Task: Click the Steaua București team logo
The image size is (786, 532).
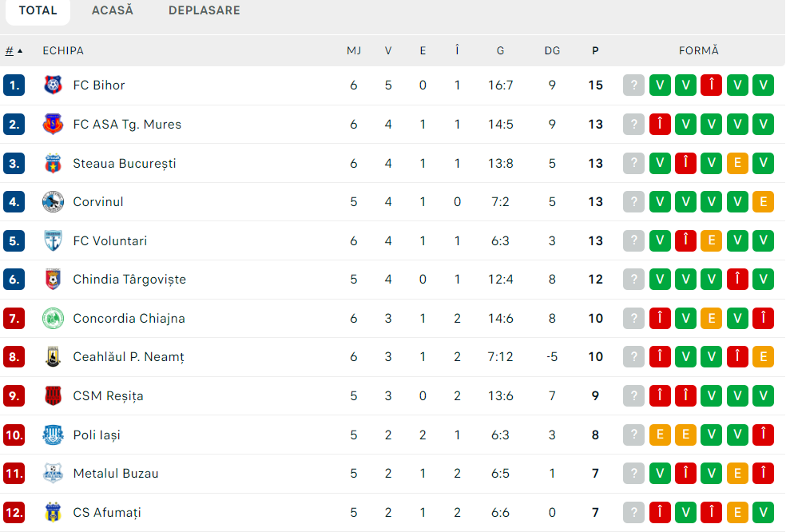Action: [x=53, y=164]
